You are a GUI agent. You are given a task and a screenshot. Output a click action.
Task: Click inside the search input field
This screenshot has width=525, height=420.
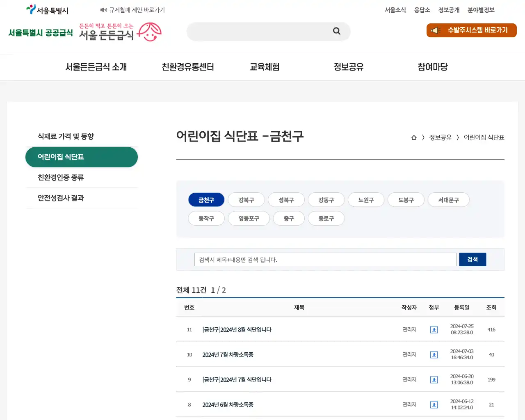tap(324, 259)
